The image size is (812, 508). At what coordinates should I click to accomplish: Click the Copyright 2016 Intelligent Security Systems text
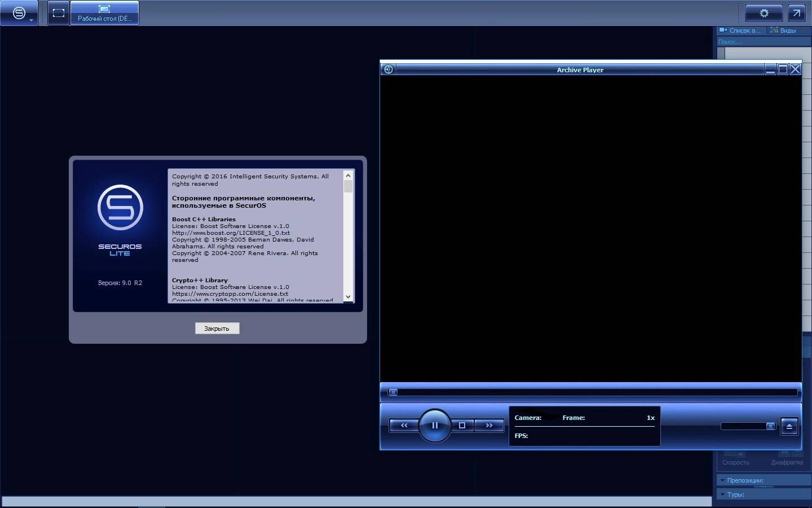click(x=250, y=180)
